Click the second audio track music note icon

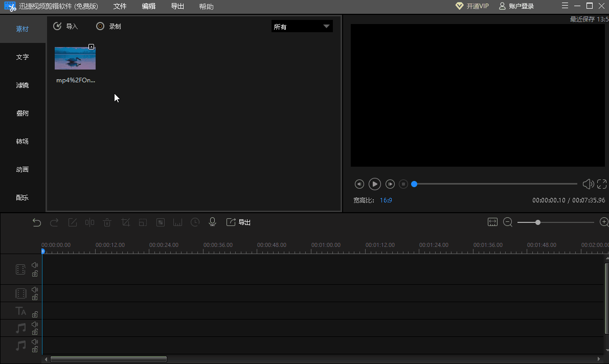pyautogui.click(x=20, y=346)
